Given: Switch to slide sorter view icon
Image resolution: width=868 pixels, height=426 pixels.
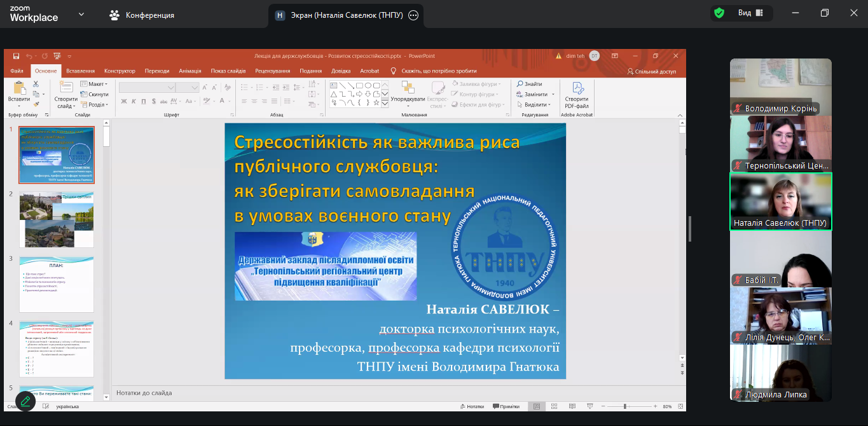Looking at the screenshot, I should click(555, 406).
